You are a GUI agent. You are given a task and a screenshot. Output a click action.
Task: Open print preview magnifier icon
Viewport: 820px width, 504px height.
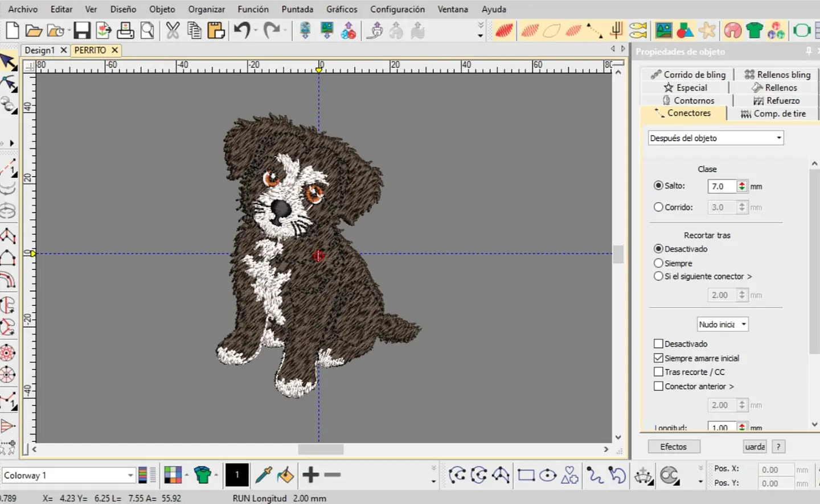[147, 30]
